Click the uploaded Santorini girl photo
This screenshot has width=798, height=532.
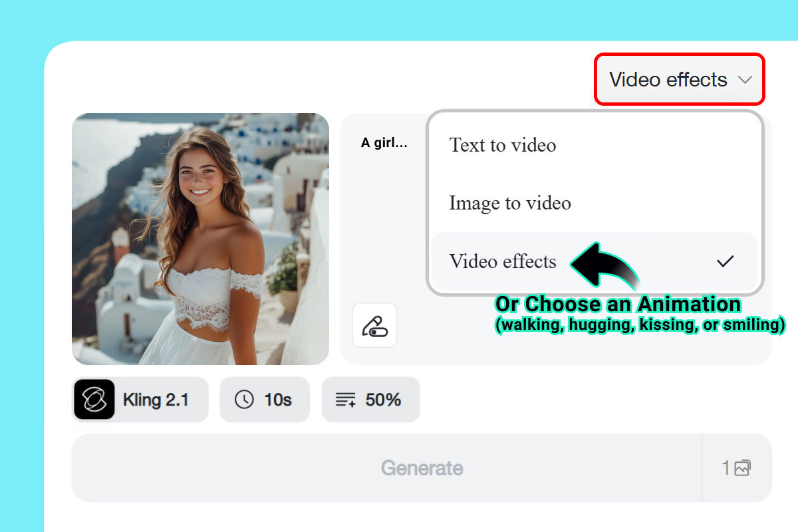click(x=200, y=239)
